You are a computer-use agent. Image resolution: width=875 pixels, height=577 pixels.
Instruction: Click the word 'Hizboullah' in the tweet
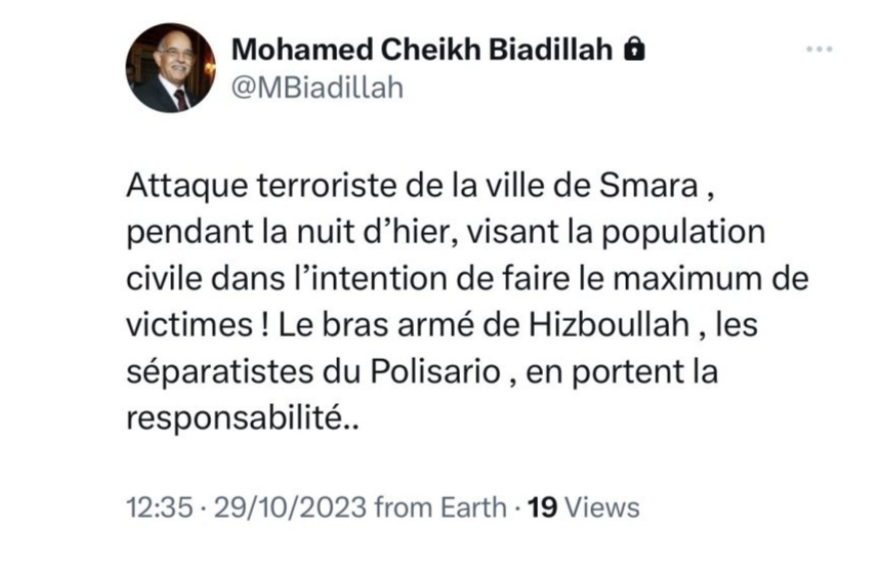point(609,324)
